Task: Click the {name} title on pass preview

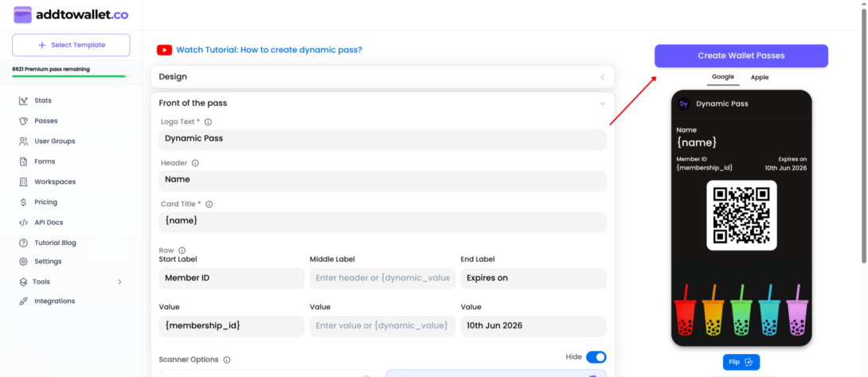Action: [697, 142]
